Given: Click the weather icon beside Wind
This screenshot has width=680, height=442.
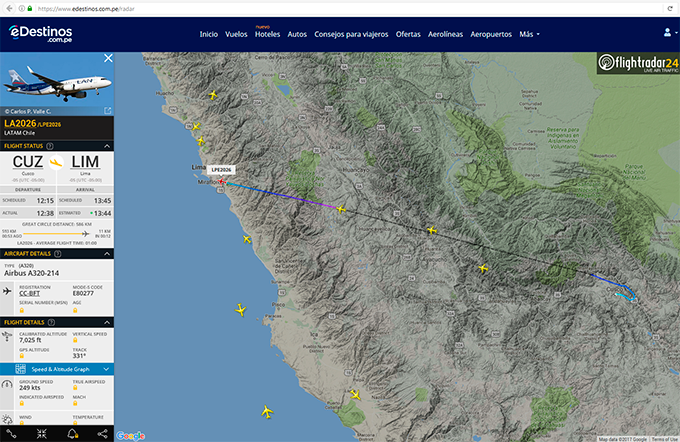Looking at the screenshot, I should [7, 419].
